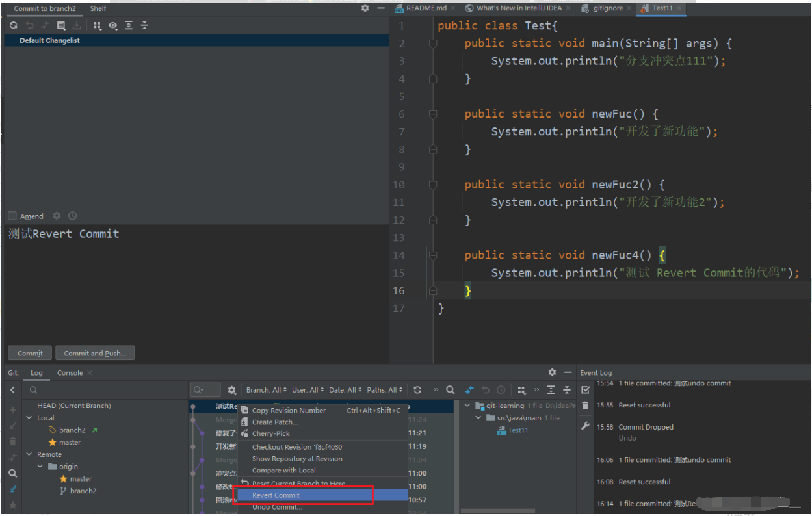
Task: Select the Group By icon in commit toolbar
Action: [x=96, y=25]
